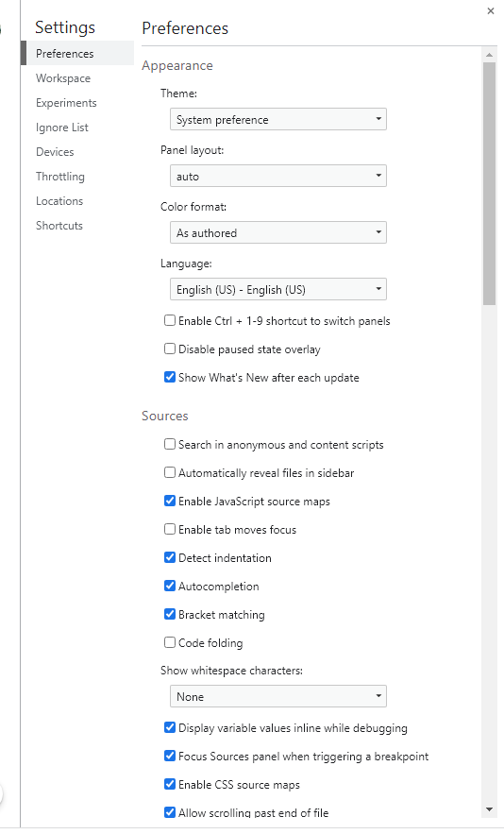The width and height of the screenshot is (504, 834).
Task: Open the Panel layout dropdown
Action: (278, 176)
